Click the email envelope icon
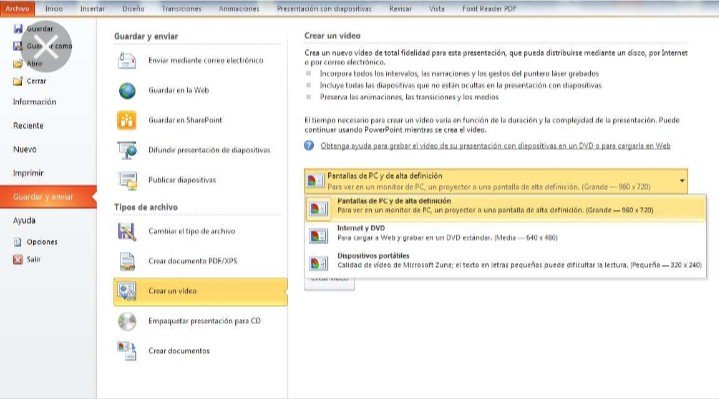Viewport: 719px width, 399px height. 127,60
